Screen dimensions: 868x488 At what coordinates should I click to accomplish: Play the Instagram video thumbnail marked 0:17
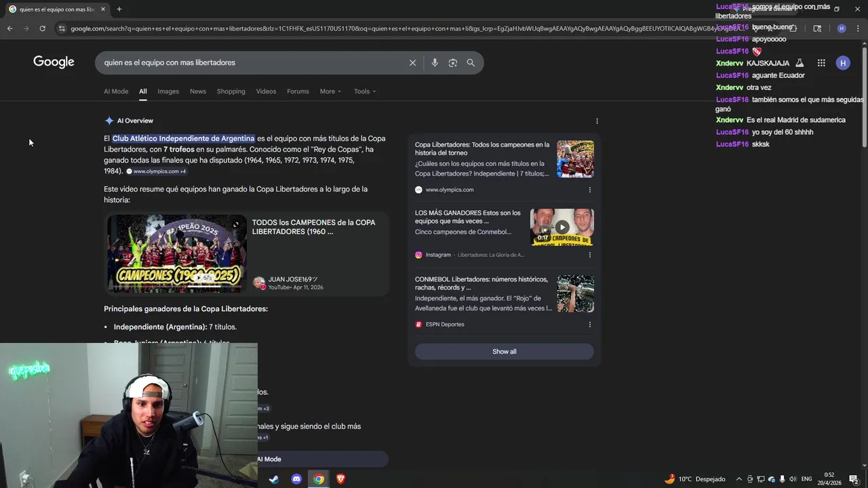tap(561, 227)
